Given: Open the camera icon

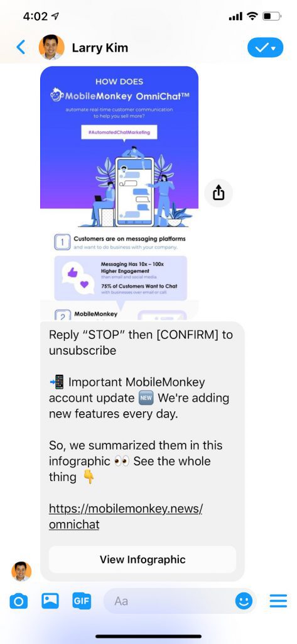Looking at the screenshot, I should (18, 602).
